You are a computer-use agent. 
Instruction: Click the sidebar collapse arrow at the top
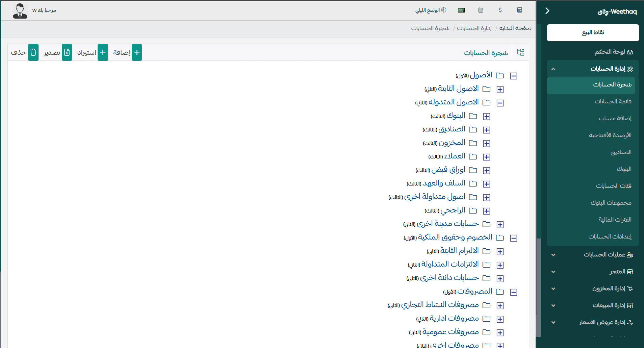point(547,10)
